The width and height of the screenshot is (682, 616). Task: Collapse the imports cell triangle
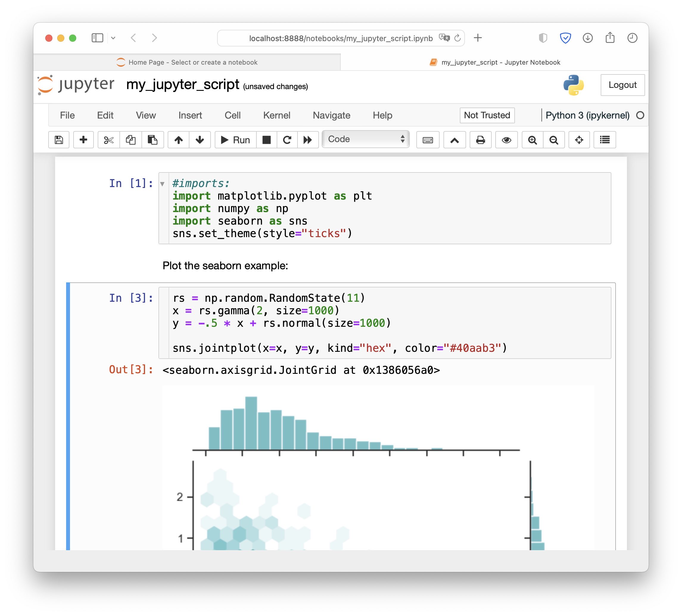coord(162,184)
